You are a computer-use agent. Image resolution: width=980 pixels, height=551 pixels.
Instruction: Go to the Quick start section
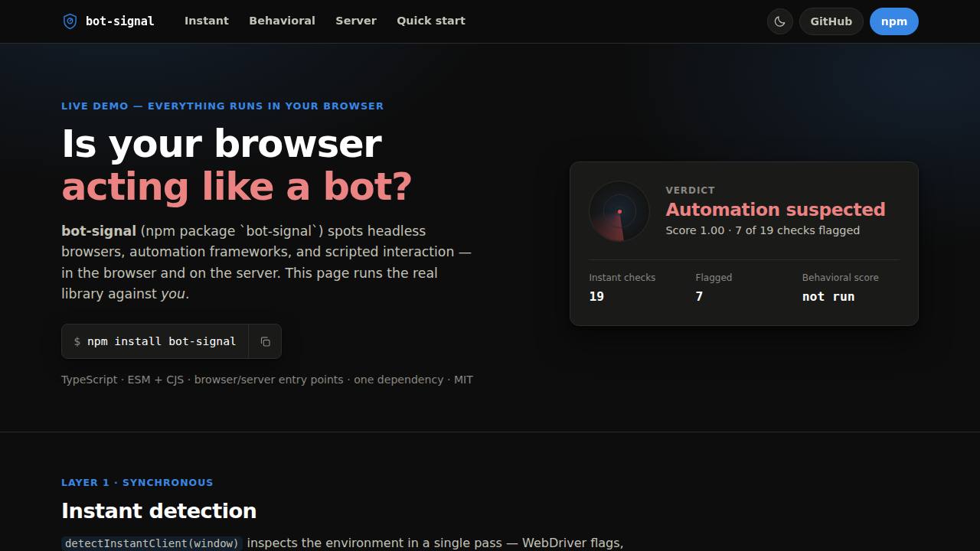(x=431, y=21)
